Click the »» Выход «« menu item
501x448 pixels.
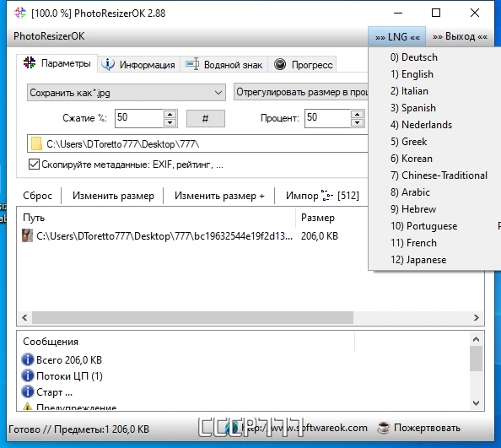(x=461, y=36)
